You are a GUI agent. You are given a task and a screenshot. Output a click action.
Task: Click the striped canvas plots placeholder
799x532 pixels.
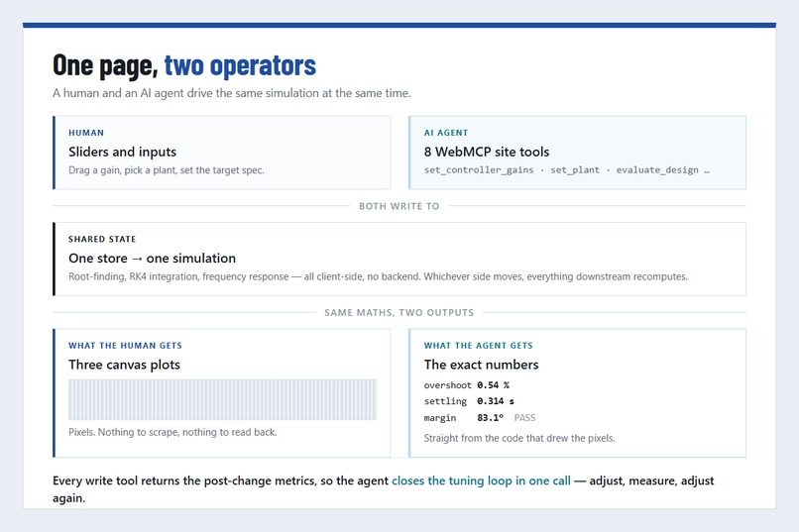click(x=223, y=399)
